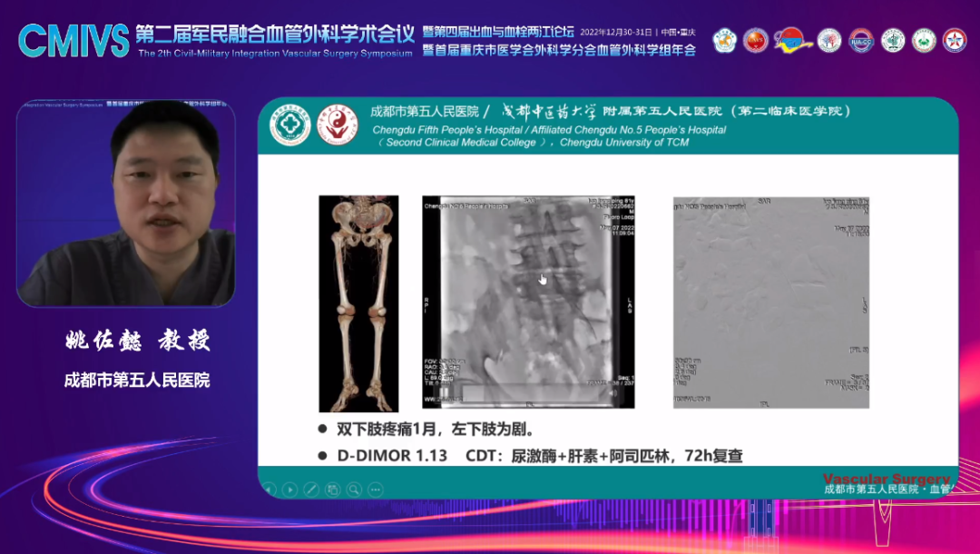Click the bullet text 双下肢疼痛1月，左下肢为剧。
Image resolution: width=980 pixels, height=554 pixels.
point(436,430)
